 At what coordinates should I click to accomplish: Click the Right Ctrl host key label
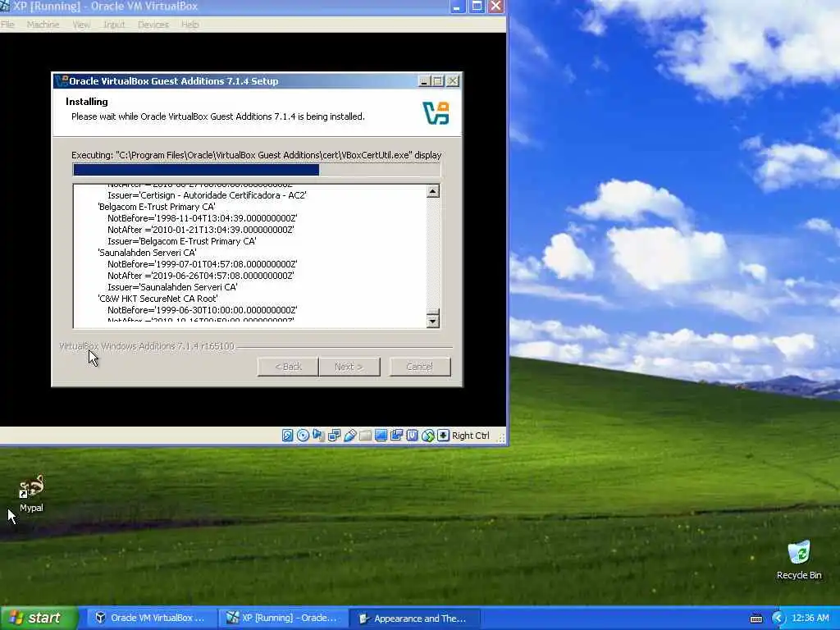pyautogui.click(x=470, y=436)
